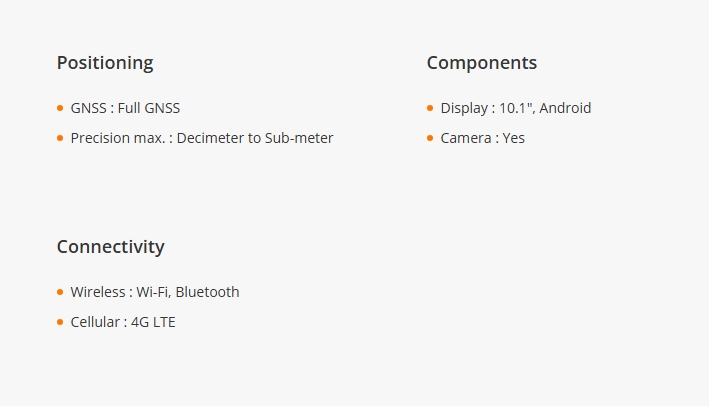709x406 pixels.
Task: Click the orange bullet beside Camera
Action: pyautogui.click(x=430, y=138)
